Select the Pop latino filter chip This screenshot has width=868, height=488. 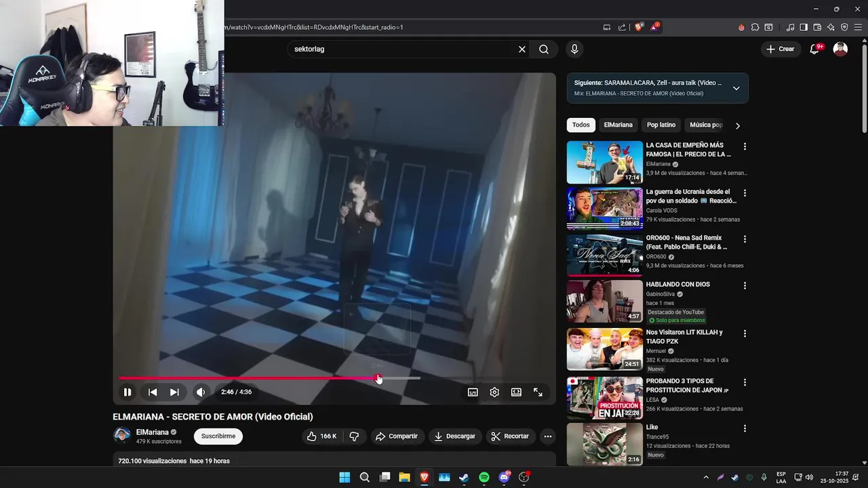(661, 125)
